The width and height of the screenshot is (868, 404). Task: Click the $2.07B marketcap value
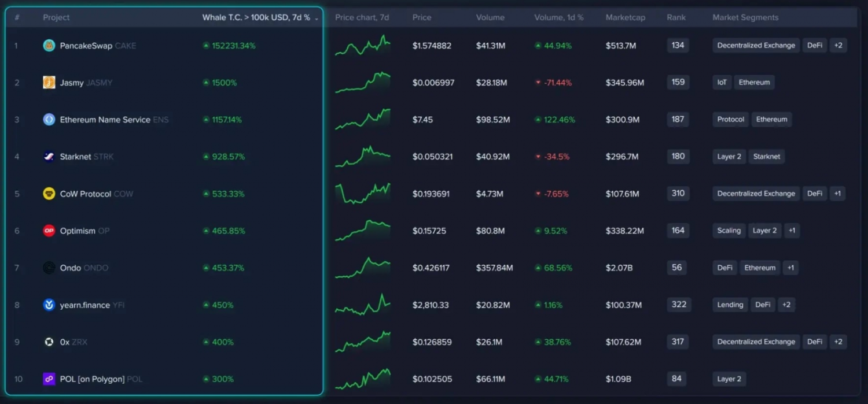(619, 268)
